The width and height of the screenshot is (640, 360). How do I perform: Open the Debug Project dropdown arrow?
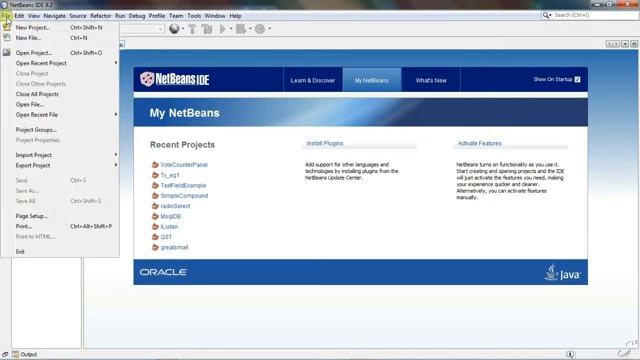(x=250, y=29)
